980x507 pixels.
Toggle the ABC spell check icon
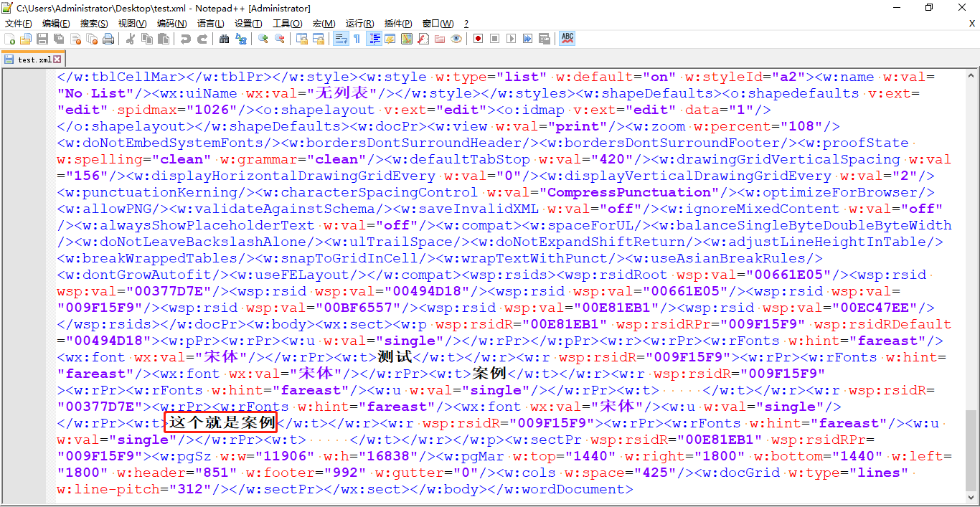click(567, 39)
